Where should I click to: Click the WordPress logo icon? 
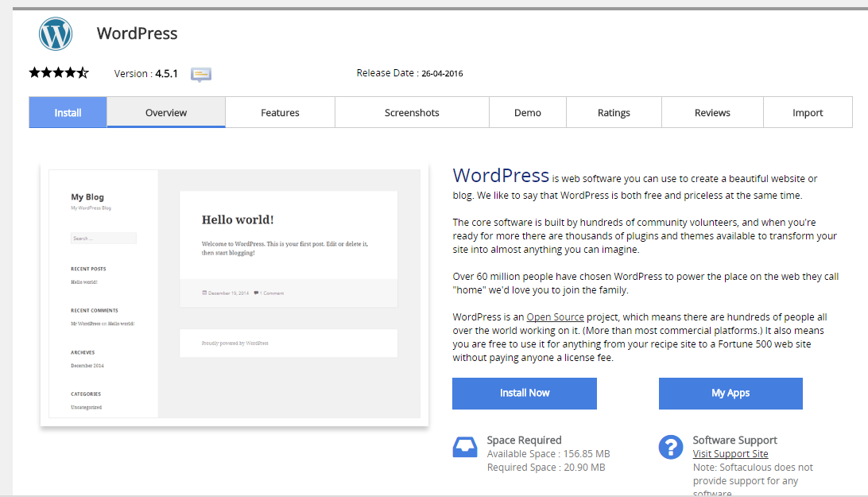[56, 34]
